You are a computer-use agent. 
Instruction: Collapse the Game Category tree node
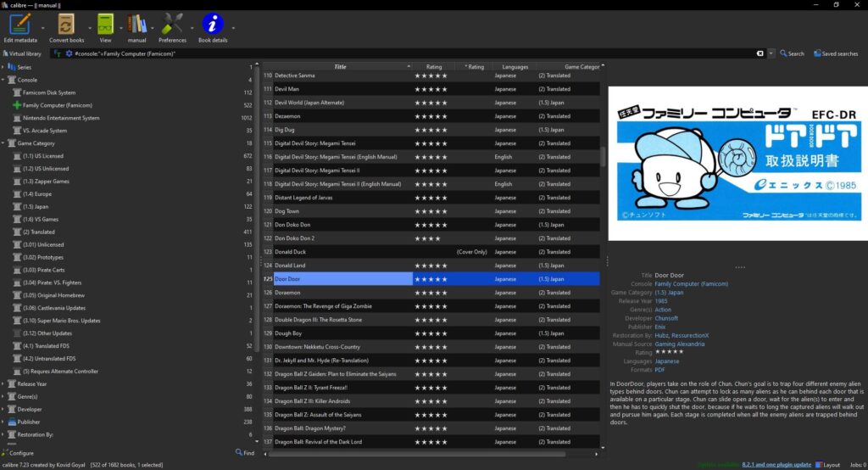(x=3, y=143)
